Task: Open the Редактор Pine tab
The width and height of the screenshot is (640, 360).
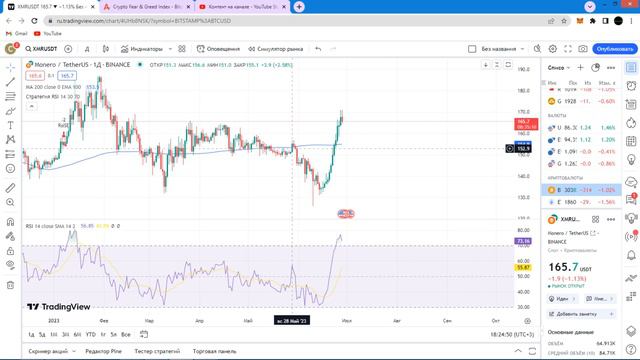Action: [103, 351]
